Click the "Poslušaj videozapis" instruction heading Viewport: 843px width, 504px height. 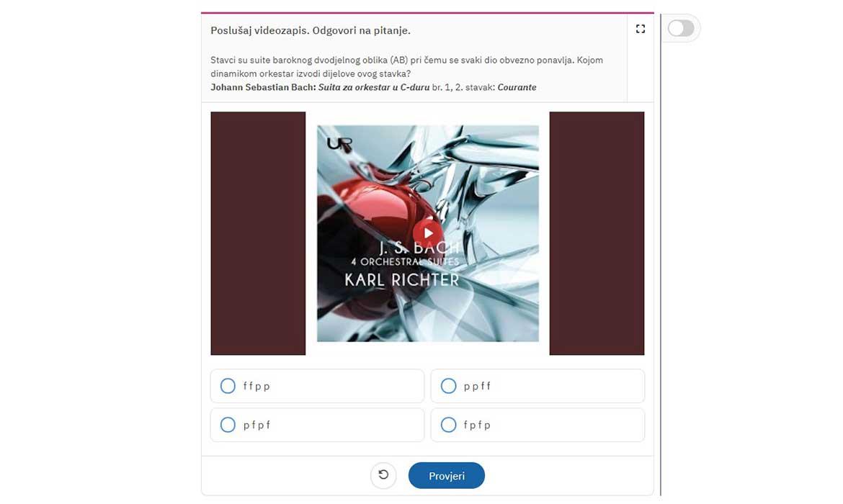tap(311, 31)
